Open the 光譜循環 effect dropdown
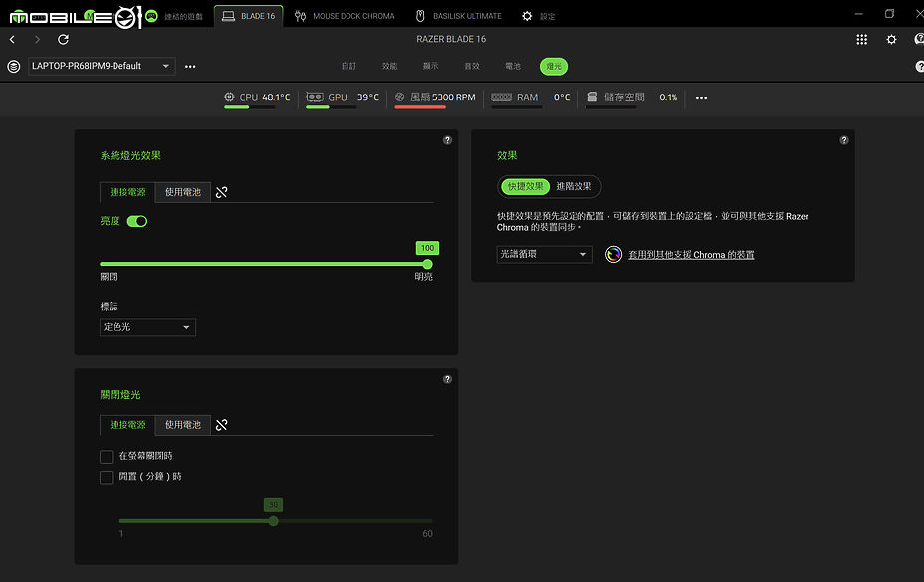The width and height of the screenshot is (924, 582). [544, 254]
